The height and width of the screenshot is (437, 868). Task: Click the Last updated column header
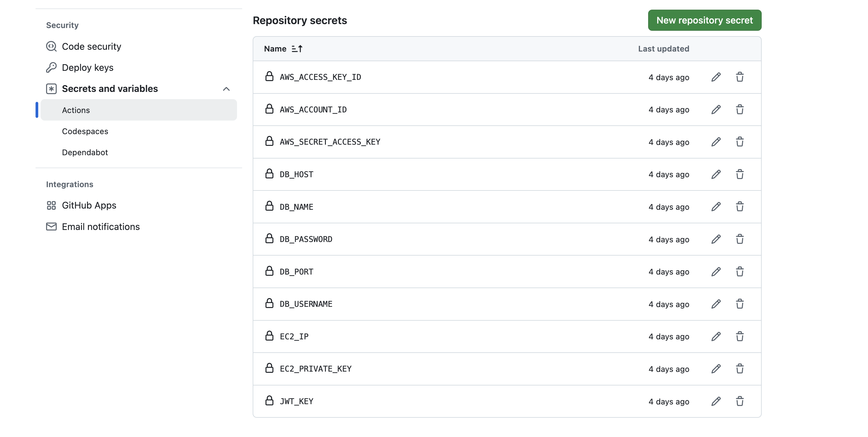coord(663,49)
